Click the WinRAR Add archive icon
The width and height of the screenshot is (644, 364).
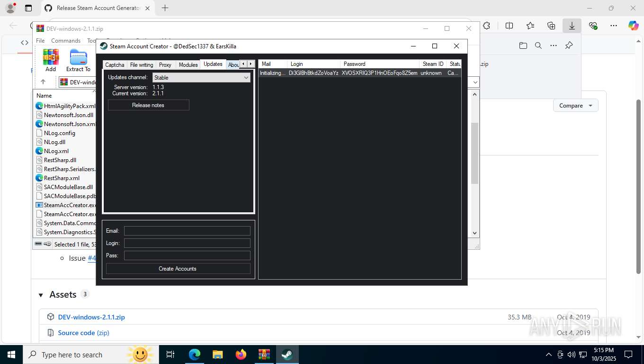[x=51, y=60]
